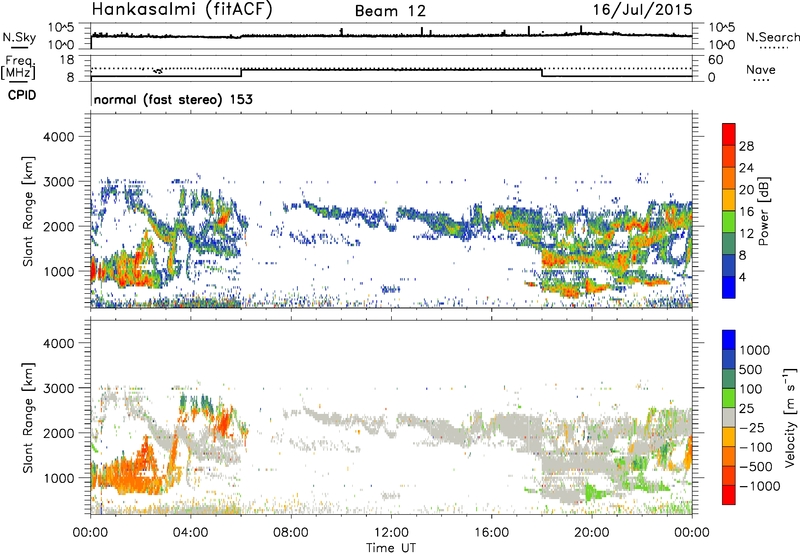The width and height of the screenshot is (800, 554).
Task: Click the '-1000' tick on Velocity color bar
Action: pyautogui.click(x=759, y=486)
